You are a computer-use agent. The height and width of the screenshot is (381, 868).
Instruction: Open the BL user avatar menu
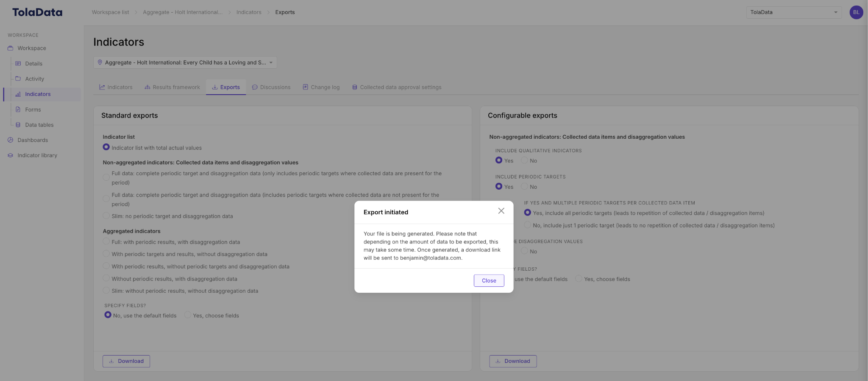coord(856,12)
